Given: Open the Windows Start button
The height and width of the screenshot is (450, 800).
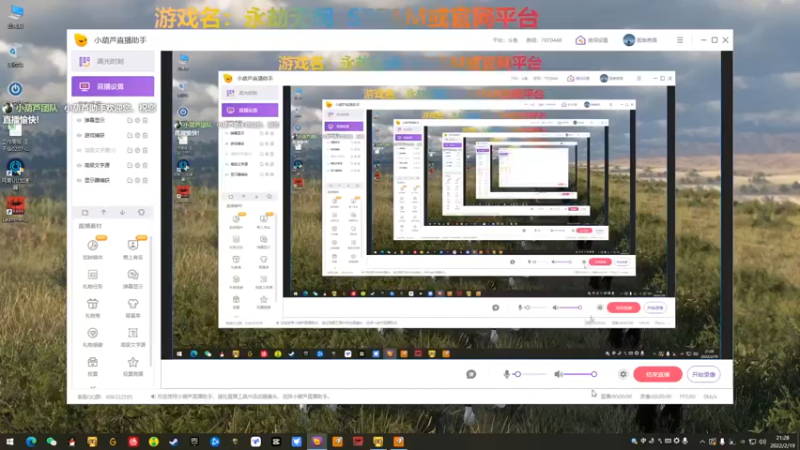Looking at the screenshot, I should tap(10, 441).
